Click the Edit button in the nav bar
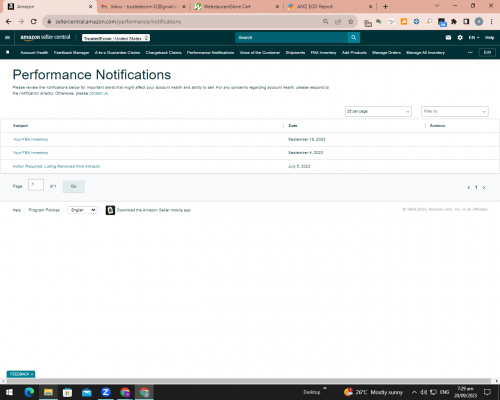The height and width of the screenshot is (400, 500). click(487, 52)
